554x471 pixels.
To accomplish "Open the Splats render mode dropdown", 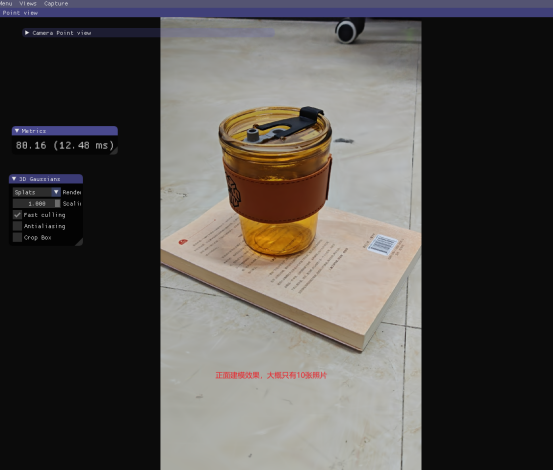I will 37,192.
